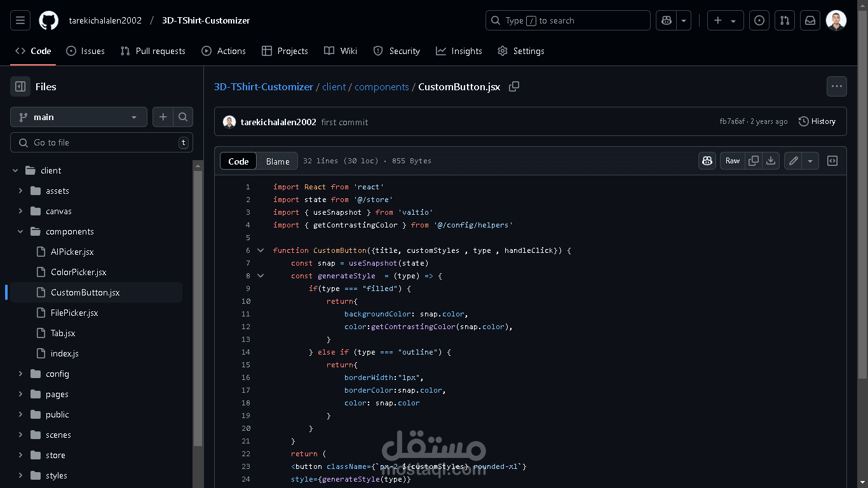
Task: Expand the scenes folder
Action: tap(20, 435)
